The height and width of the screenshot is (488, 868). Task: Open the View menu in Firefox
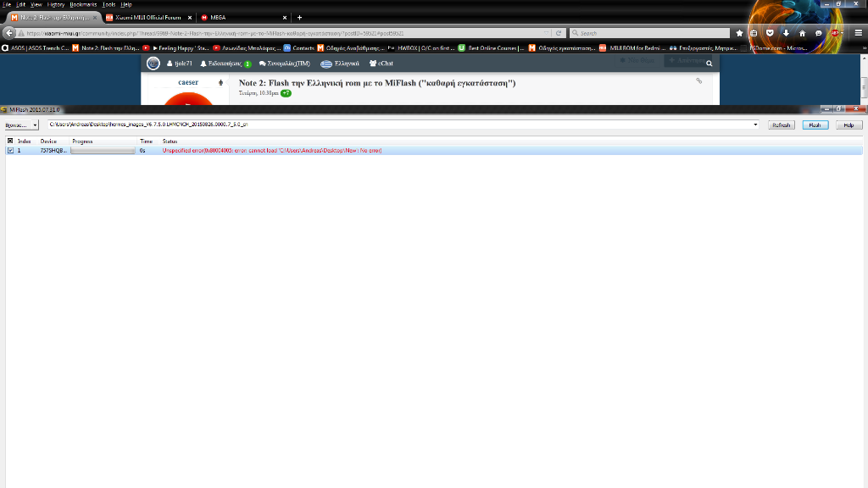[x=36, y=4]
